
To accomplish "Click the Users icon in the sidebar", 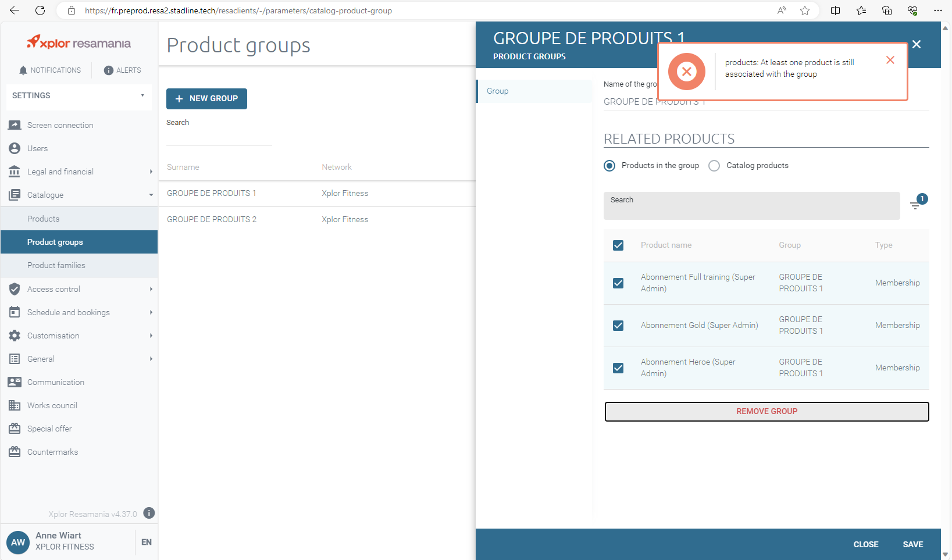I will click(15, 148).
